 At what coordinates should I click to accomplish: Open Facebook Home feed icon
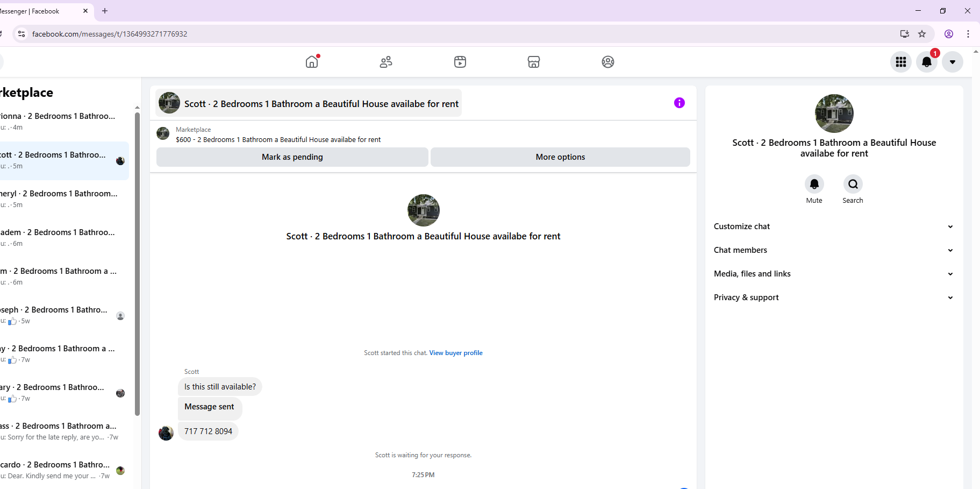tap(312, 62)
